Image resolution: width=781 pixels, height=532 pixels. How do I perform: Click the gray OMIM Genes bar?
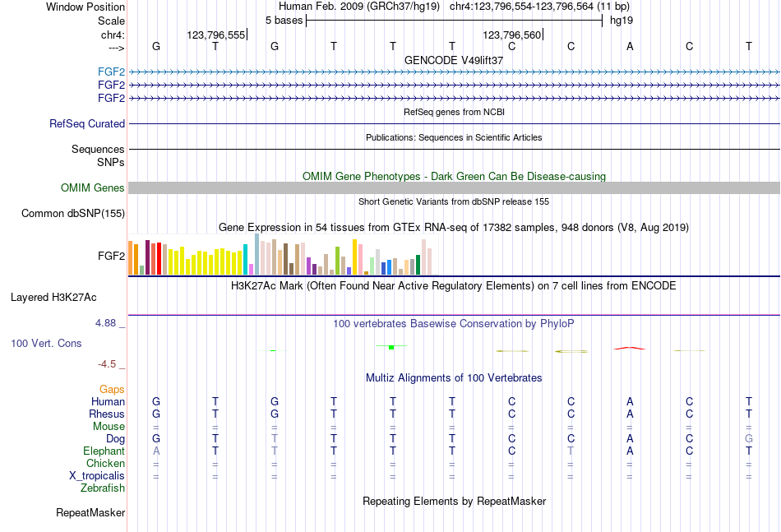tap(454, 187)
